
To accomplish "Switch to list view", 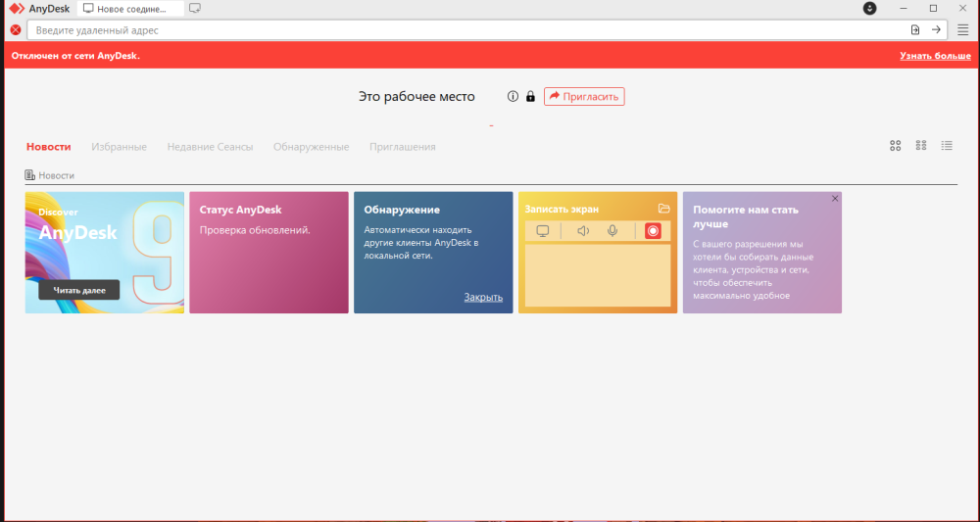I will tap(947, 146).
